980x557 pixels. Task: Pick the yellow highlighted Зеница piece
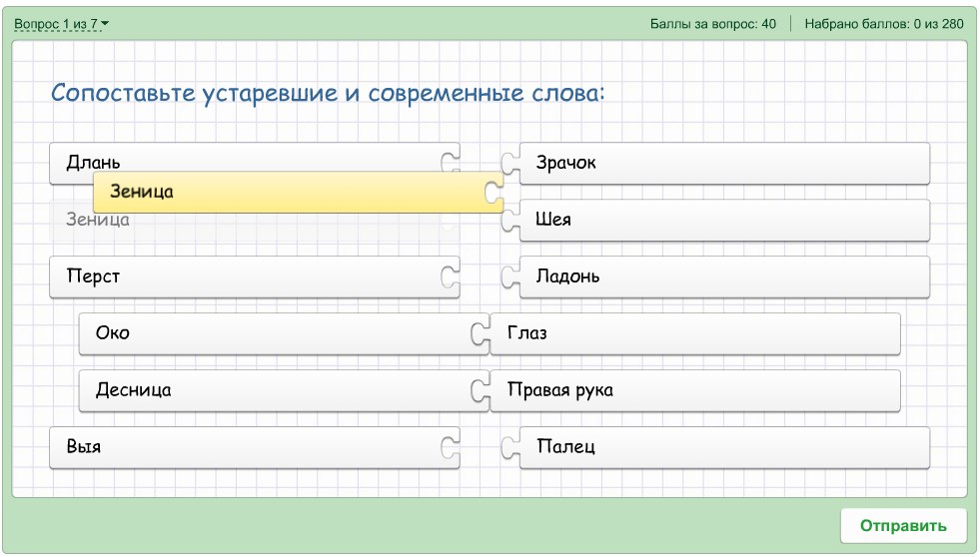298,192
